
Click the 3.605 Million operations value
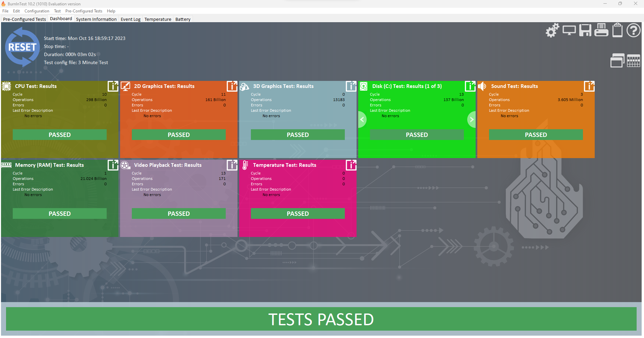(x=570, y=100)
